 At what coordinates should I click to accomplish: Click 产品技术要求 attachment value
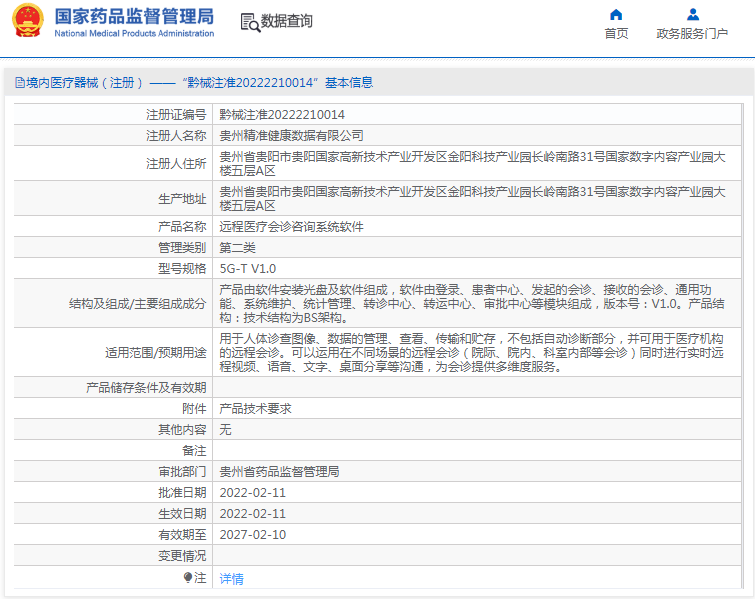click(x=256, y=408)
